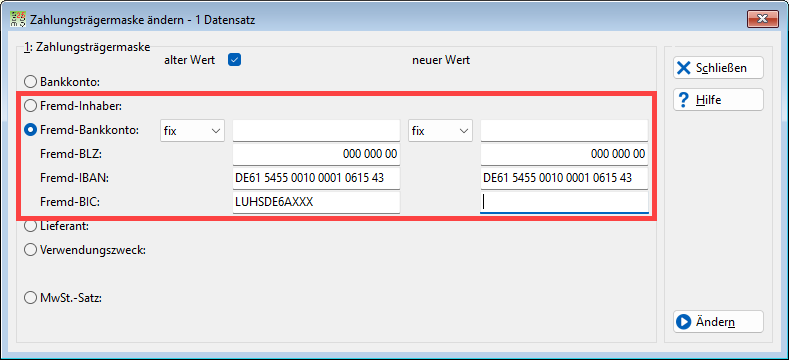Open the new-value 'fix' dropdown

[440, 131]
